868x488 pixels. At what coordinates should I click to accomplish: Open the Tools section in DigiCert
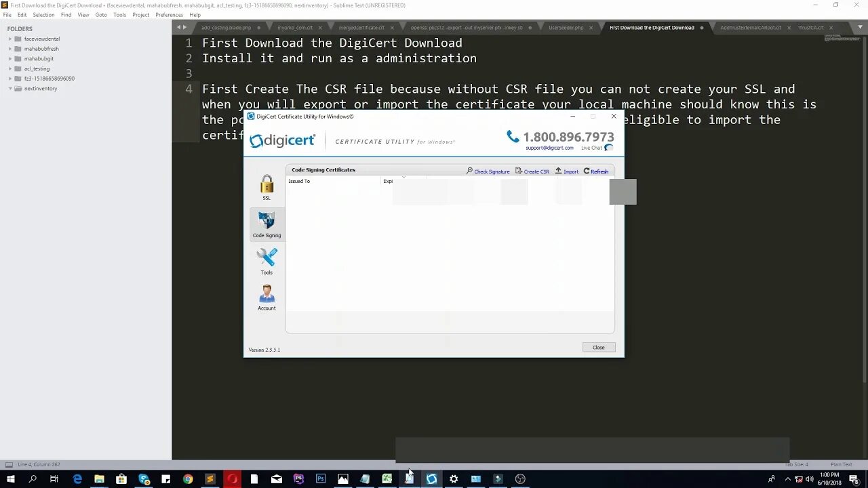[267, 262]
